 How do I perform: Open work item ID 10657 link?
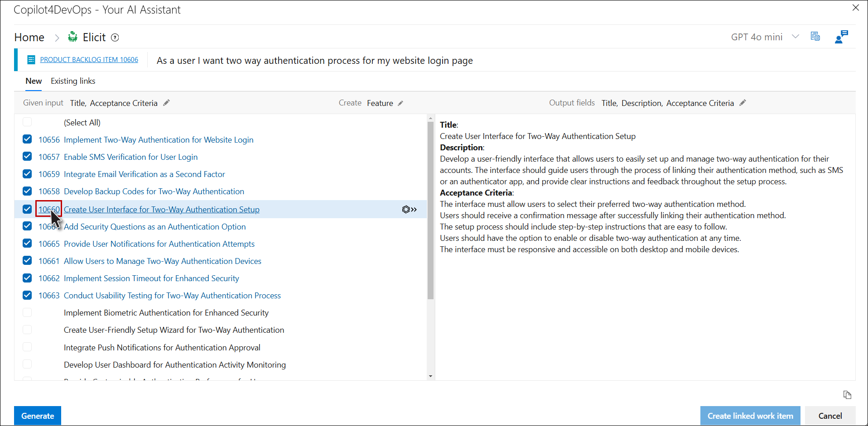click(x=49, y=157)
